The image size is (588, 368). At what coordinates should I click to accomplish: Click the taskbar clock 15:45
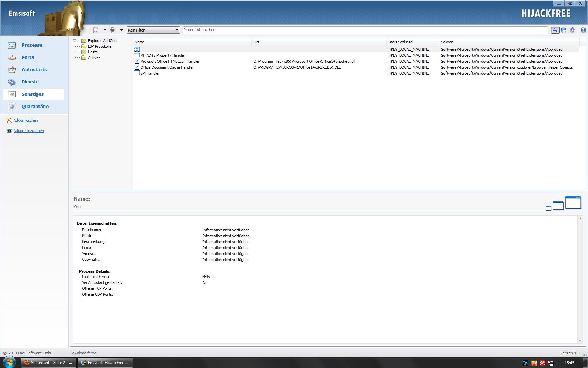[569, 363]
